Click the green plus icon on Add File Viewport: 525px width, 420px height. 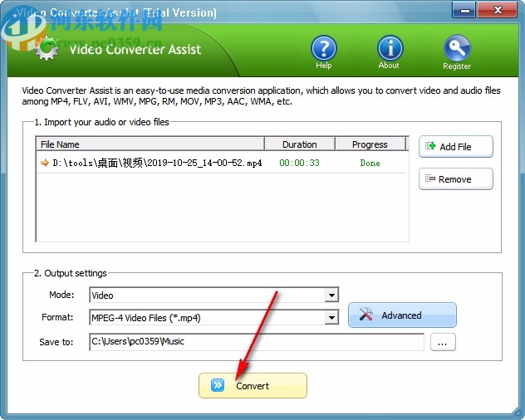[x=430, y=146]
